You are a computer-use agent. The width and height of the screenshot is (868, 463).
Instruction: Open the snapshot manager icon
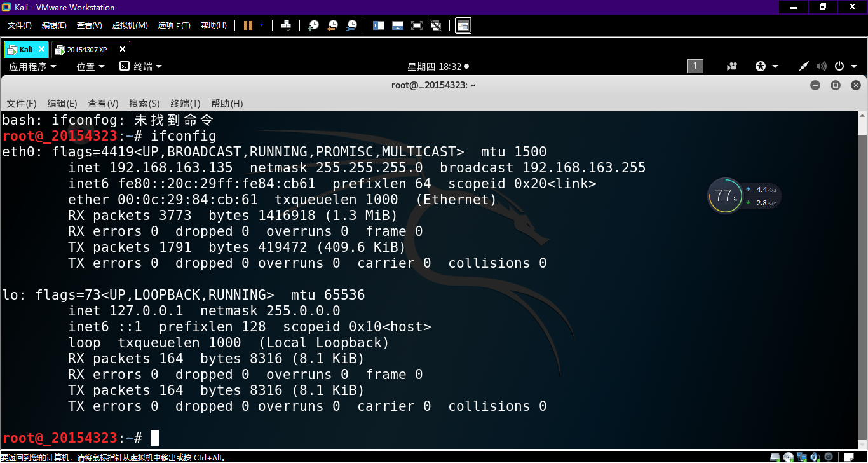(x=351, y=25)
